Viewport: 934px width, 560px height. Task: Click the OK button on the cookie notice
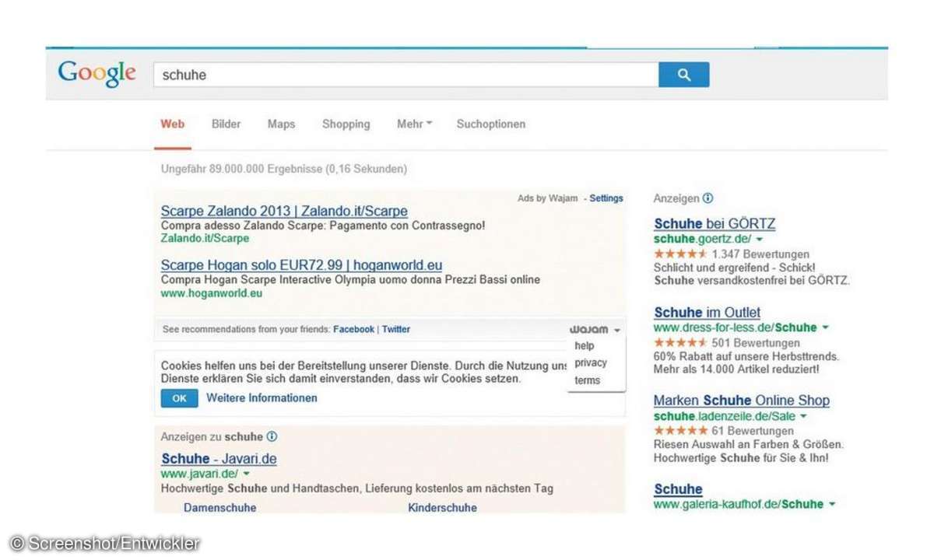coord(180,398)
